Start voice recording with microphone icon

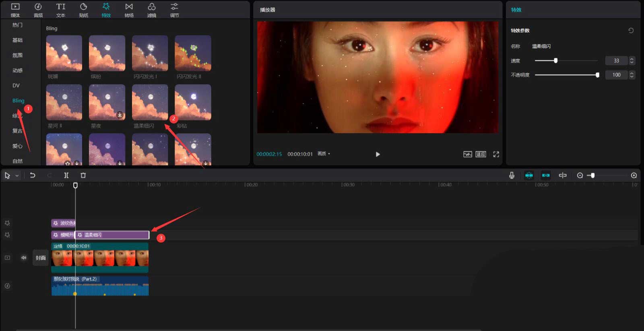512,175
